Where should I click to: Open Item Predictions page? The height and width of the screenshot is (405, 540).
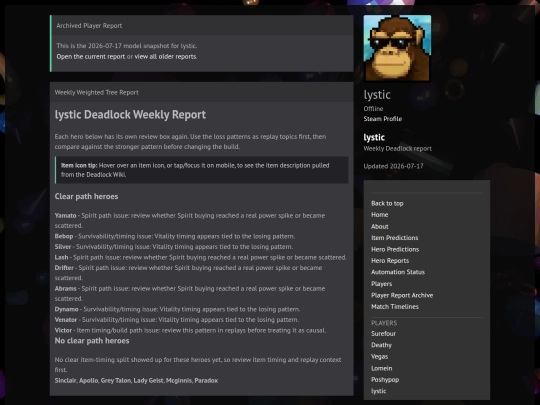click(394, 238)
